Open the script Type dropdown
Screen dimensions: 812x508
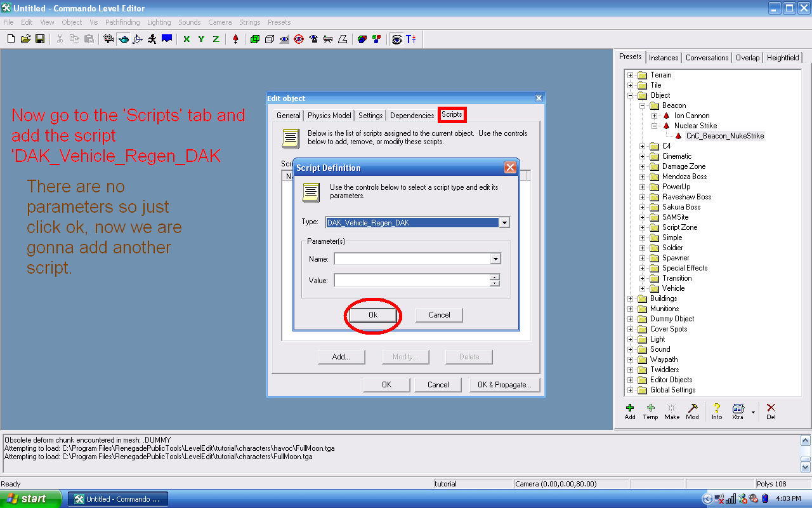(x=504, y=223)
